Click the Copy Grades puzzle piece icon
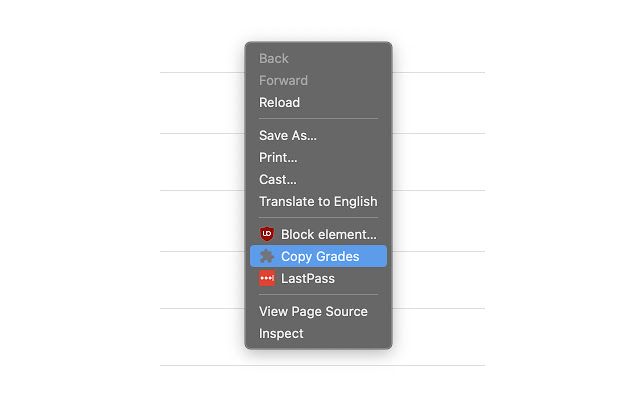This screenshot has width=640, height=400. point(267,256)
